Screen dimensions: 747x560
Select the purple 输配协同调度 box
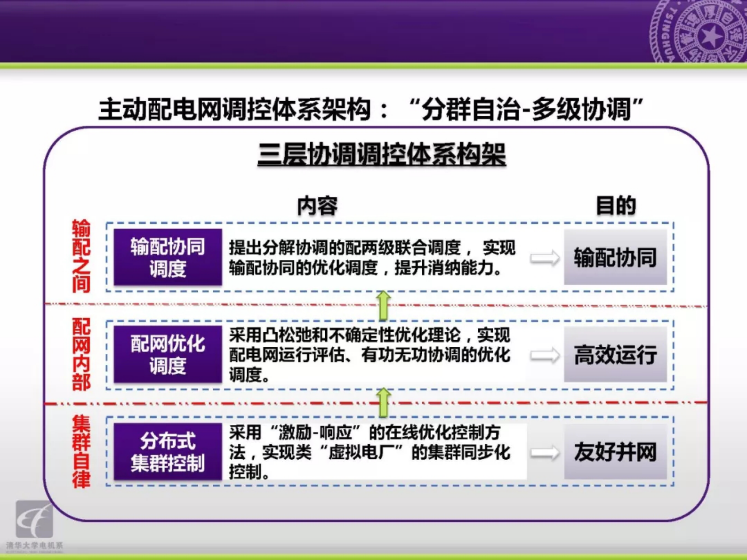[x=168, y=257]
